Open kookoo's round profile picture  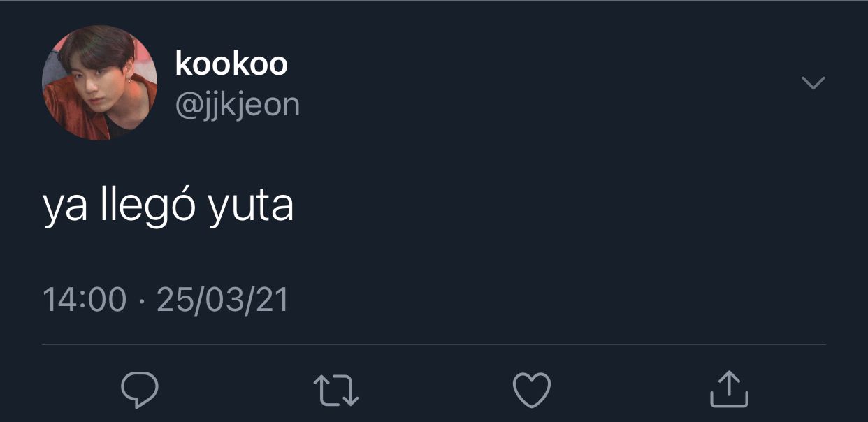tap(99, 83)
